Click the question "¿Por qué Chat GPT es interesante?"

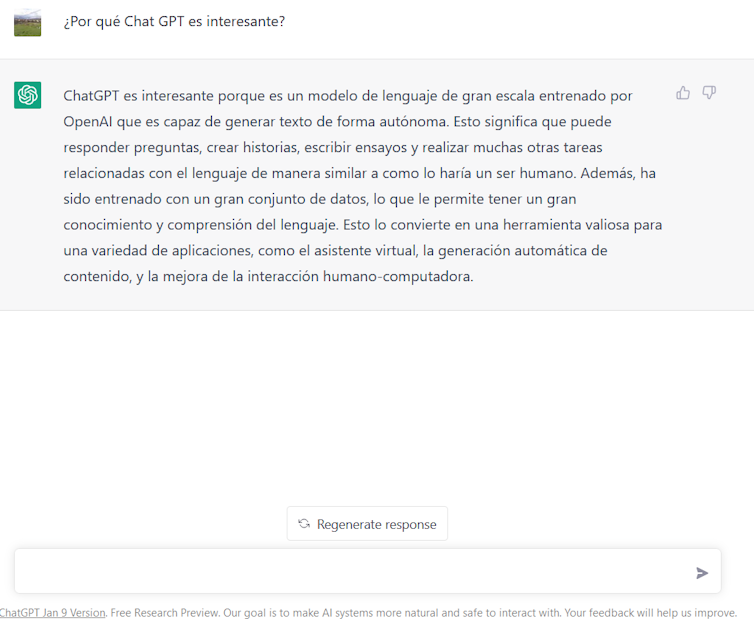coord(174,22)
